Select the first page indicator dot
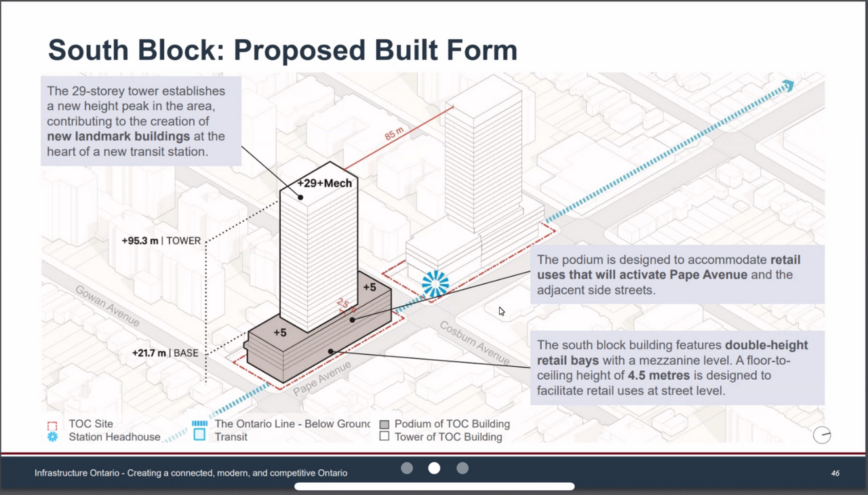868x495 pixels. [x=407, y=468]
